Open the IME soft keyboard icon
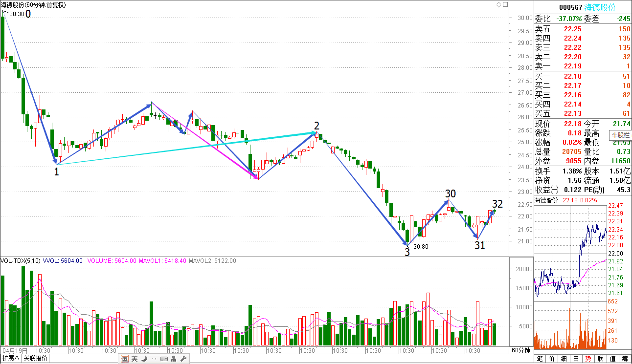632x364 pixels. click(164, 359)
